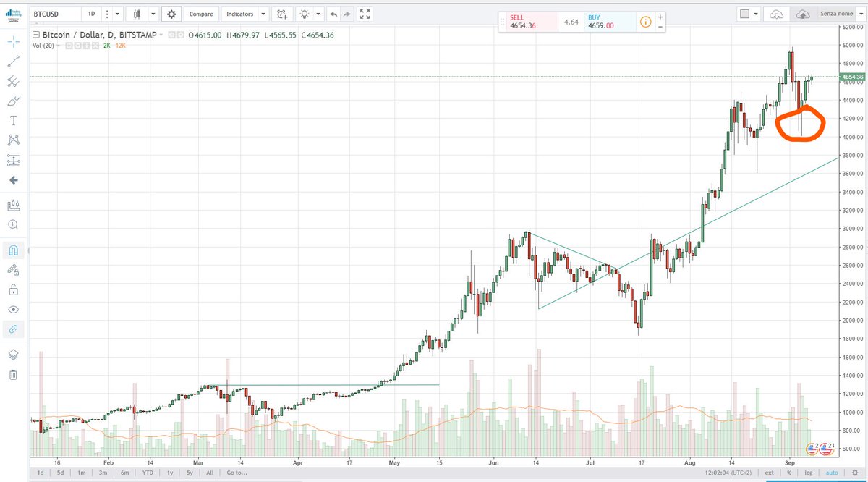This screenshot has width=868, height=482.
Task: Expand the lightbulb ideas dropdown arrow
Action: pos(319,14)
